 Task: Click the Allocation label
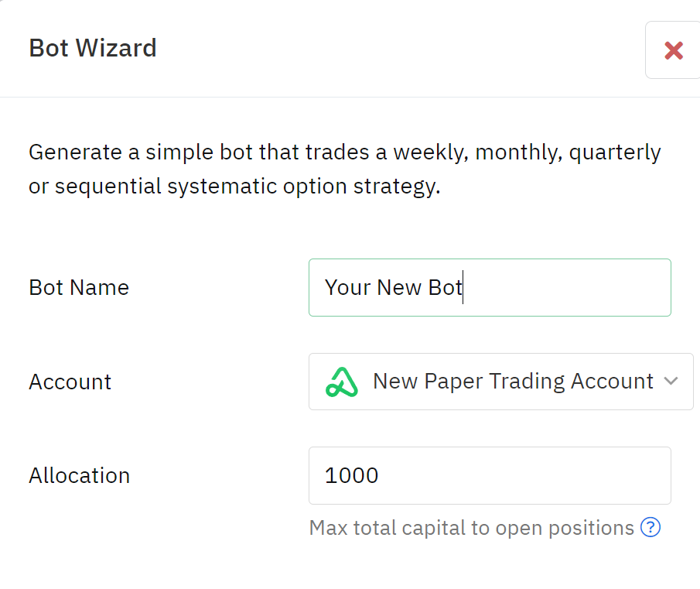(80, 475)
